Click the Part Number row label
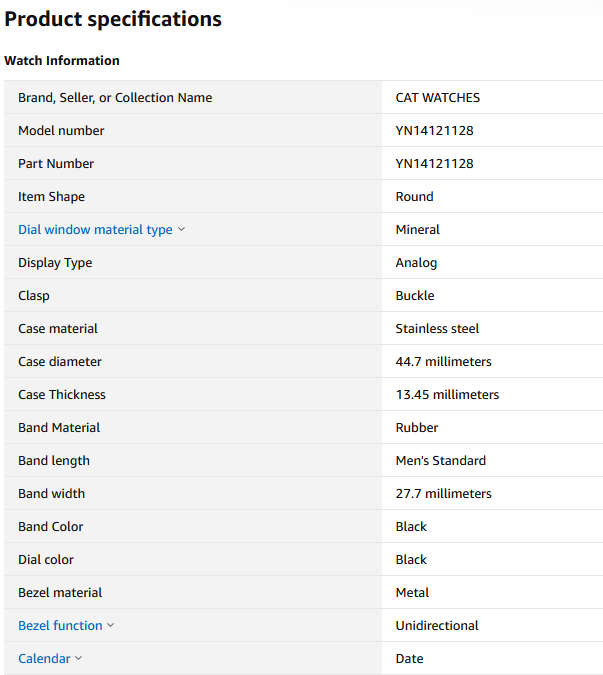The width and height of the screenshot is (603, 675). pyautogui.click(x=56, y=164)
